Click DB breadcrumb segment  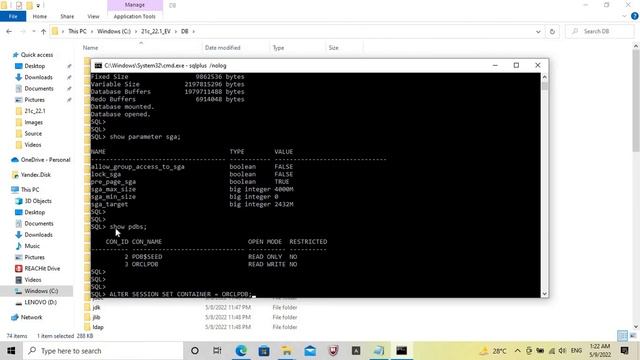click(184, 31)
